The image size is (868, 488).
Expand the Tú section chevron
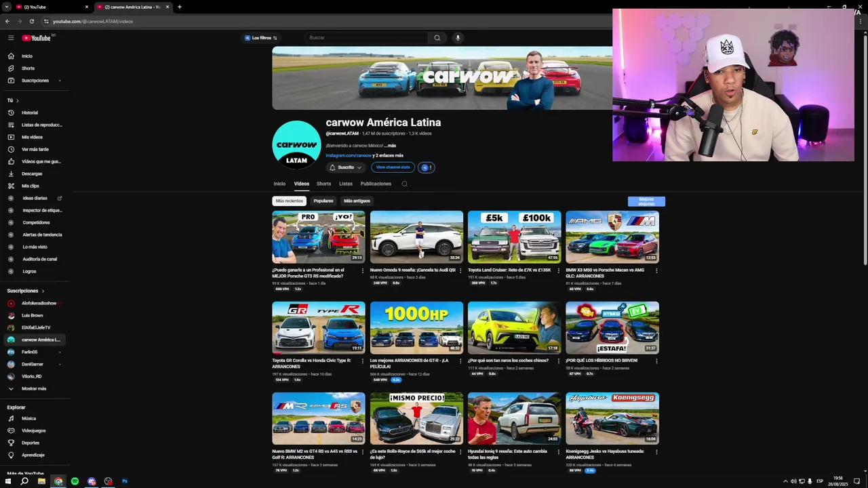(18, 100)
